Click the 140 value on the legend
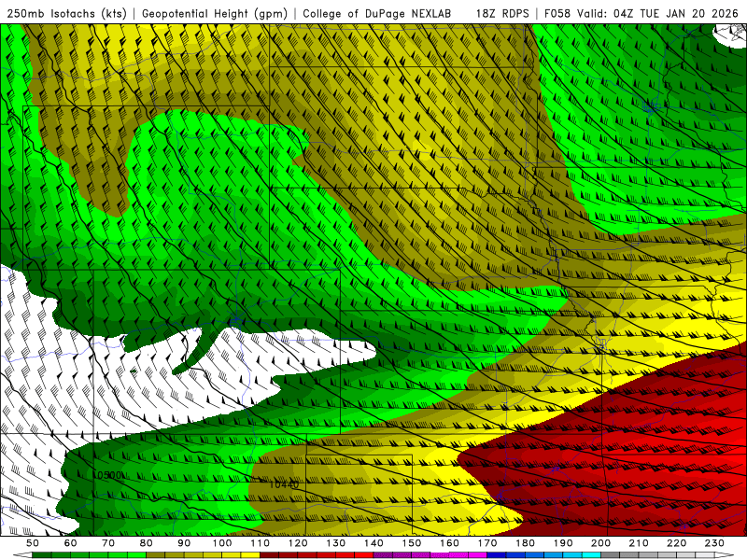747x560 pixels. (x=374, y=543)
